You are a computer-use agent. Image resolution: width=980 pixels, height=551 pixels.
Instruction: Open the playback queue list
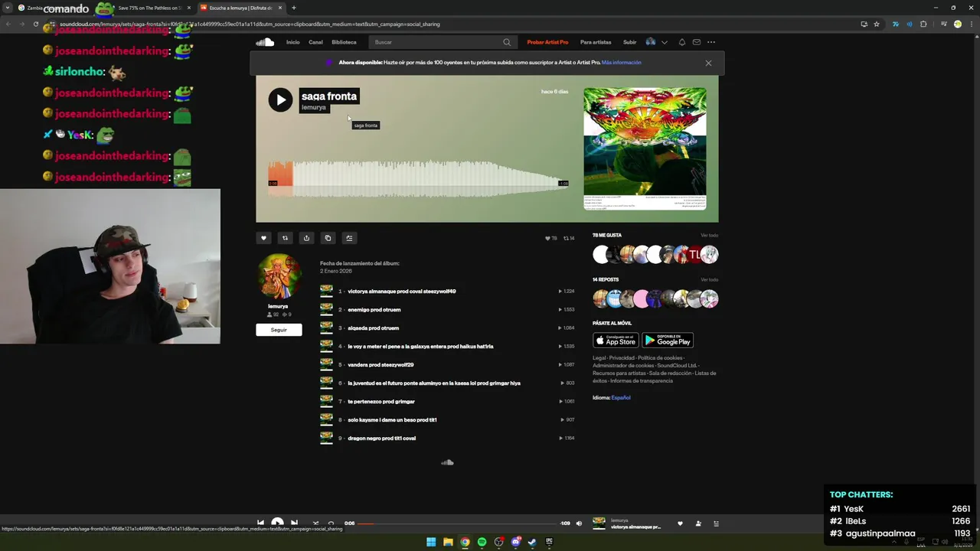[x=717, y=523]
